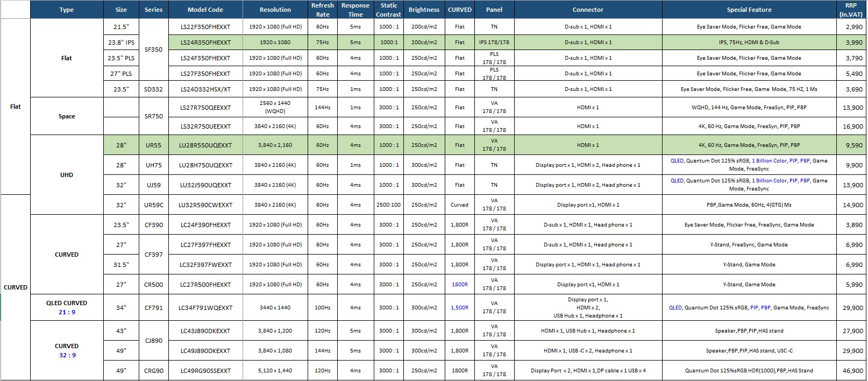Click the UR59C series cell

click(x=154, y=205)
